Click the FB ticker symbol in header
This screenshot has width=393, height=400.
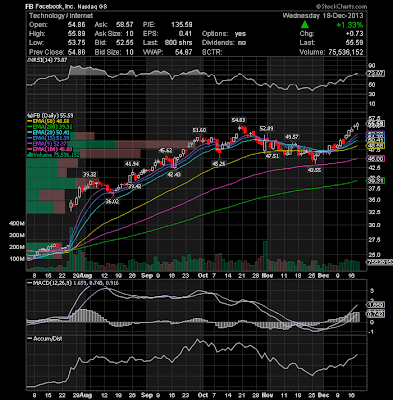click(x=29, y=7)
